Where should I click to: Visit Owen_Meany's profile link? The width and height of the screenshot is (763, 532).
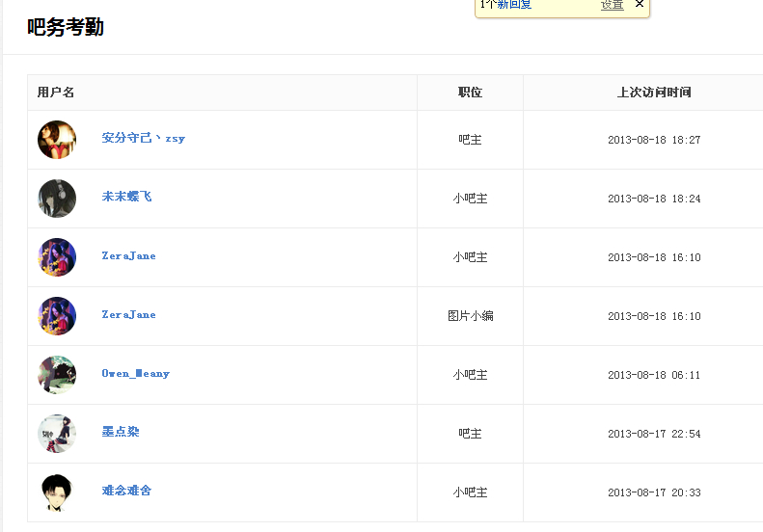click(x=135, y=374)
